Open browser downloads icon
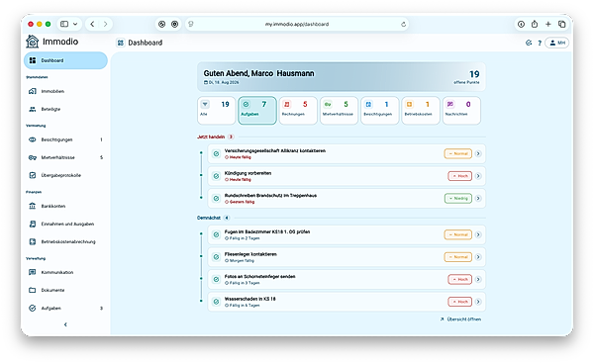The width and height of the screenshot is (594, 364). point(522,24)
